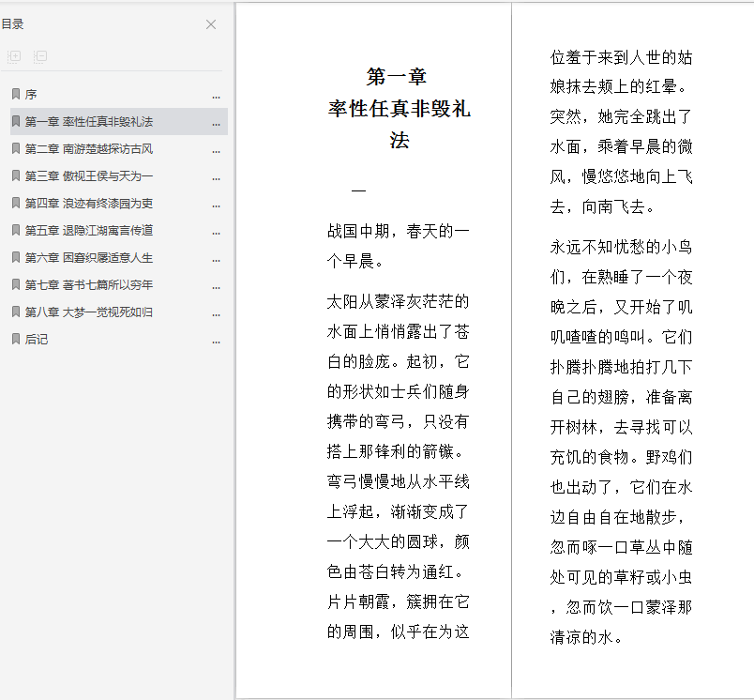
Task: Click bookmark icon beside 第八章
Action: (x=16, y=312)
